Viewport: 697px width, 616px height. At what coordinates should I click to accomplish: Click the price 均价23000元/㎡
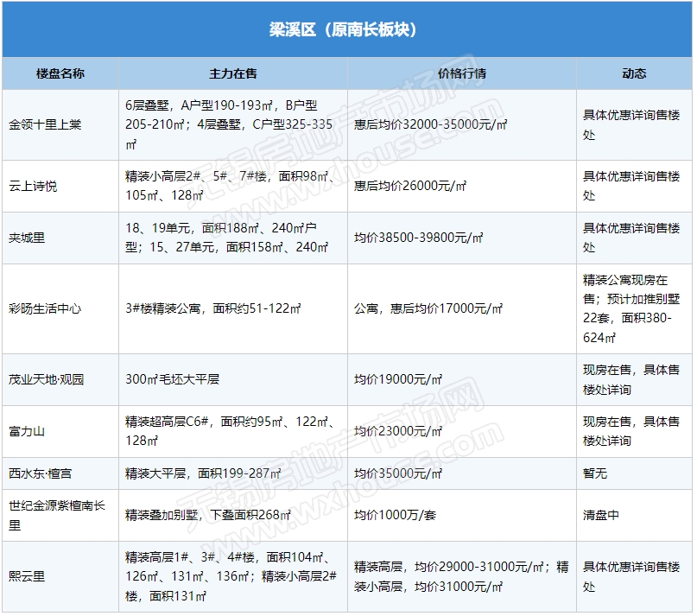point(398,431)
